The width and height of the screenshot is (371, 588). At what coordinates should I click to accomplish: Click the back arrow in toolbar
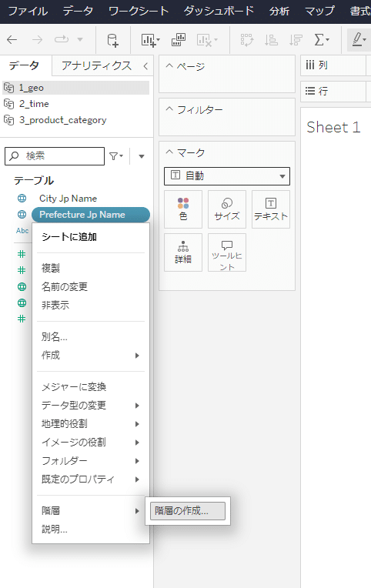coord(12,40)
